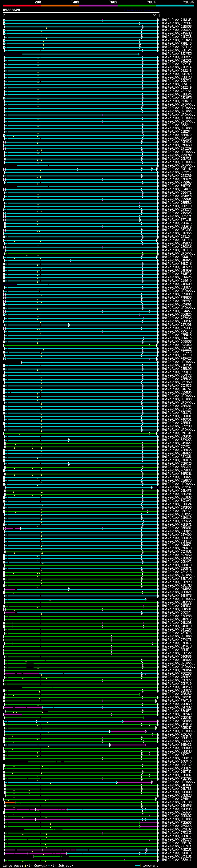Click the cyan ~100% identity color segment
This screenshot has height=868, width=197.
(x=175, y=6)
